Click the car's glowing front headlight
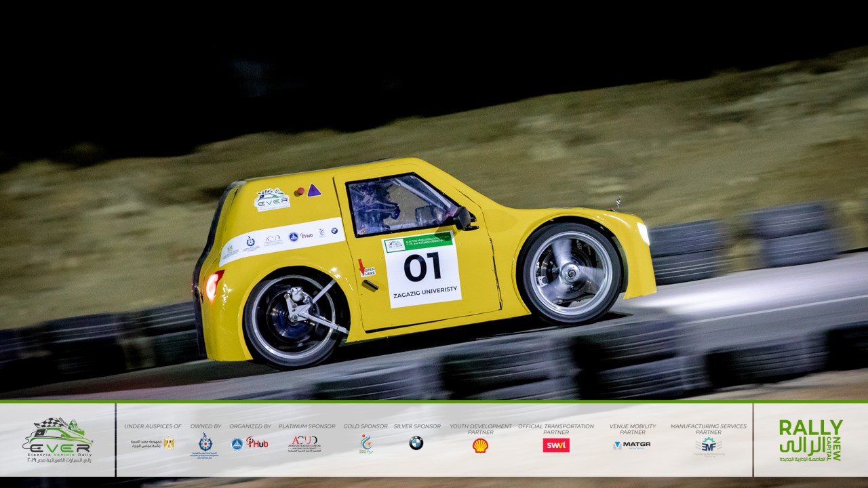 tap(643, 234)
